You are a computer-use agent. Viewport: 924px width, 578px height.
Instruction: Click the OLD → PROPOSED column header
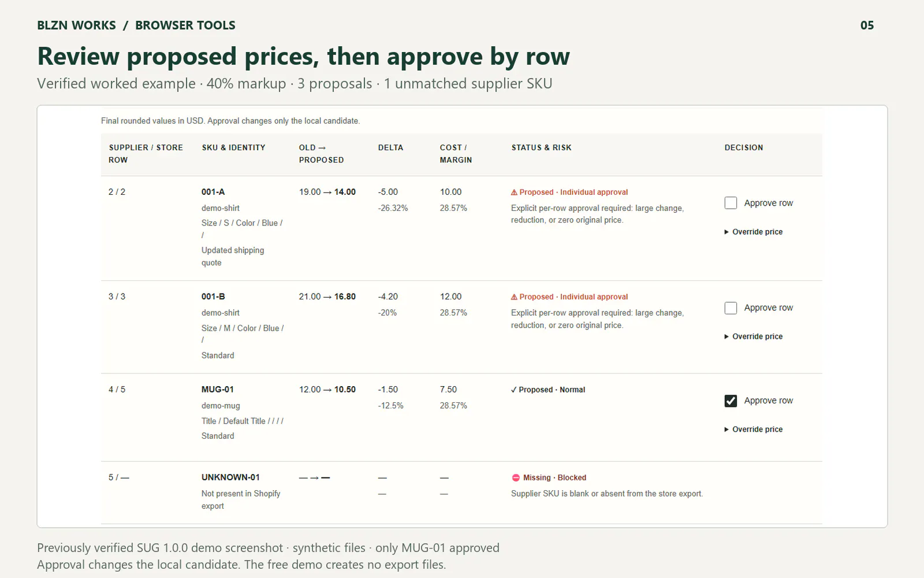(x=321, y=154)
